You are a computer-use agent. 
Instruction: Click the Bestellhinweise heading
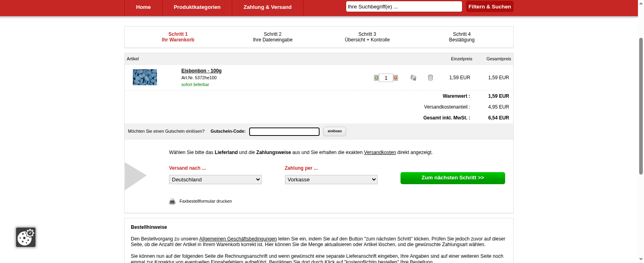point(149,227)
